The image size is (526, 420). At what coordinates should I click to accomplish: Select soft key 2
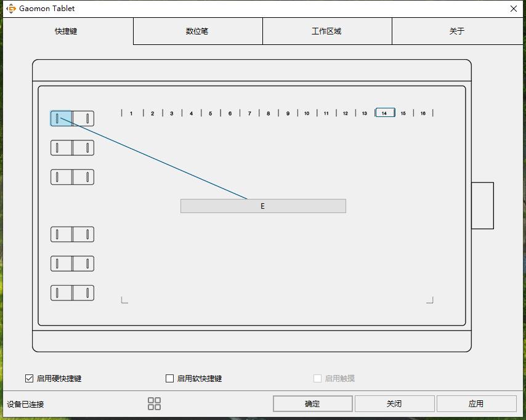click(153, 113)
